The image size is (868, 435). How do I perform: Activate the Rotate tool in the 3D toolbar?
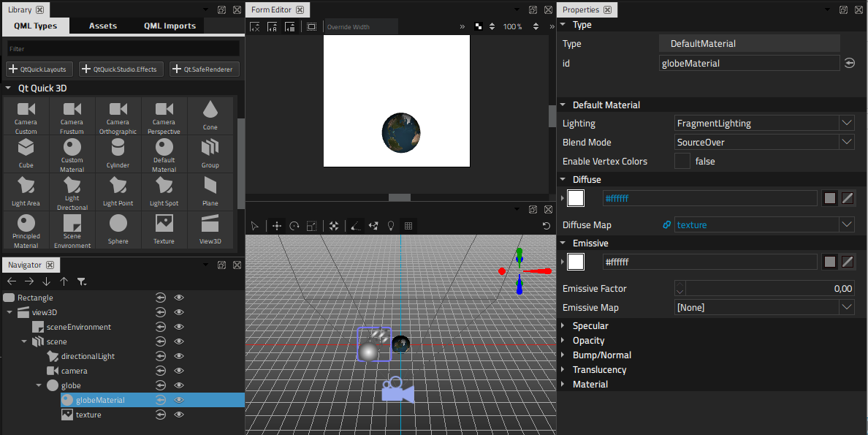point(296,226)
